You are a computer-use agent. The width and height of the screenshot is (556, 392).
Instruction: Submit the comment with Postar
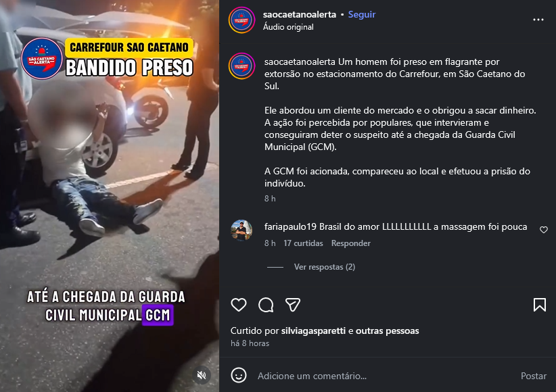533,376
